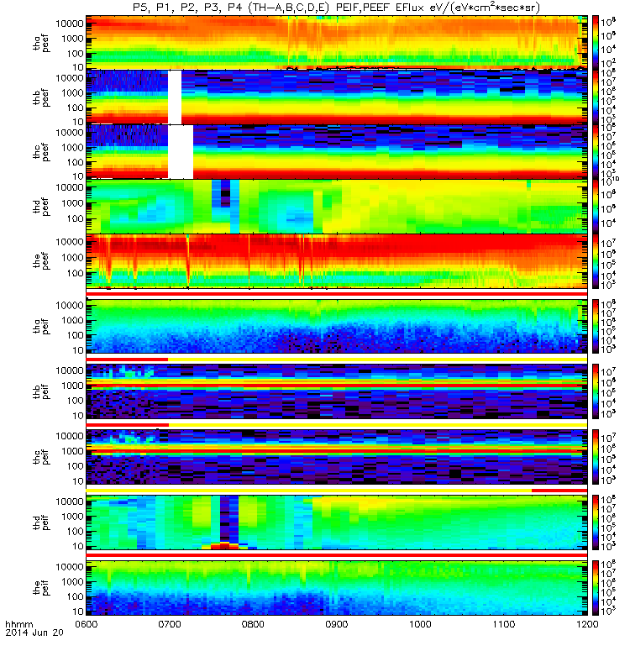Viewport: 630px width, 672px height.
Task: Click the color bar beside the peef panel
Action: [x=596, y=261]
